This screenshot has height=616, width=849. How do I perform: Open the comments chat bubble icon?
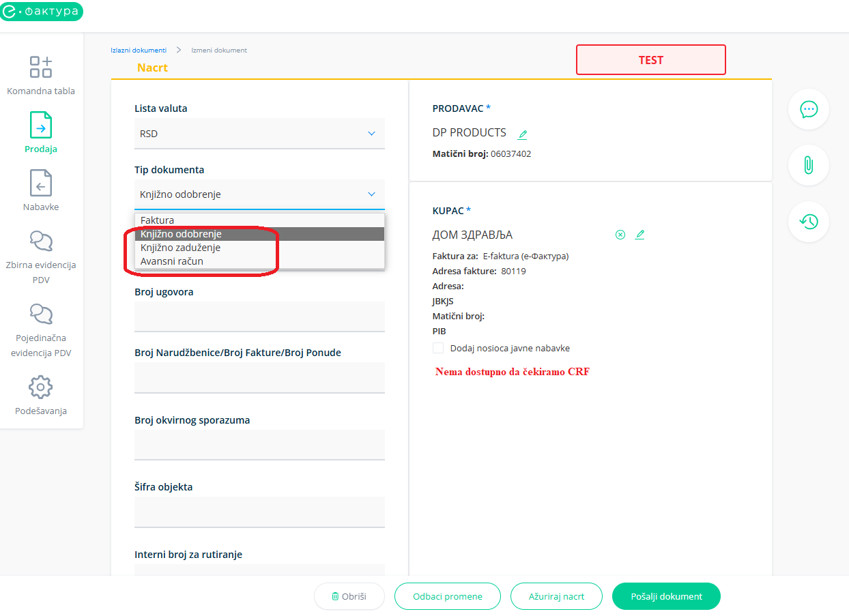click(809, 109)
